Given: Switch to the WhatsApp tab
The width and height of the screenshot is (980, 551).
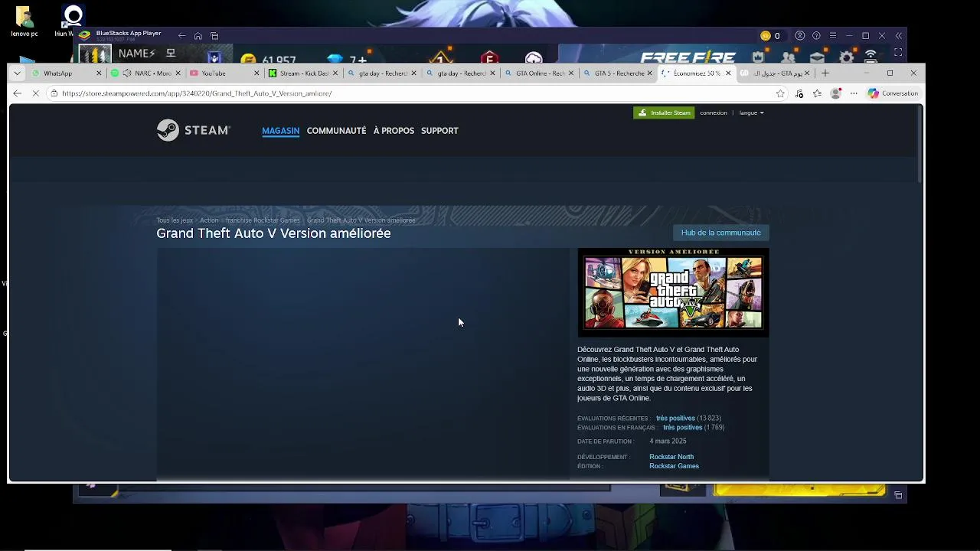Looking at the screenshot, I should (x=65, y=73).
